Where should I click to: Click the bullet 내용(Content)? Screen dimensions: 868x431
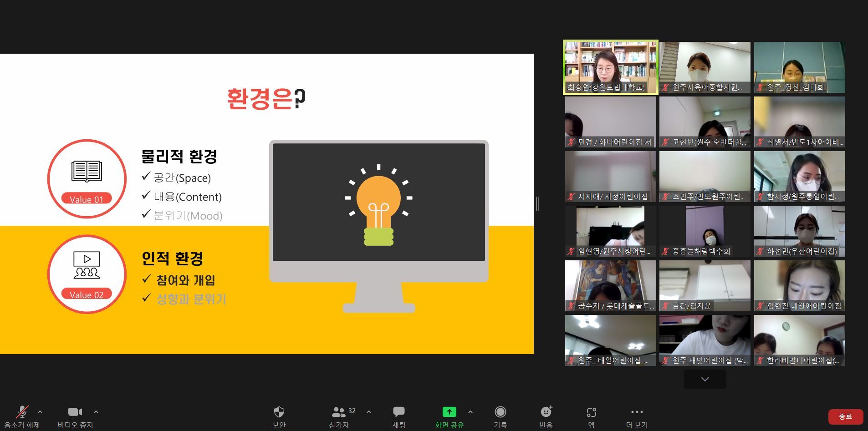click(x=188, y=197)
